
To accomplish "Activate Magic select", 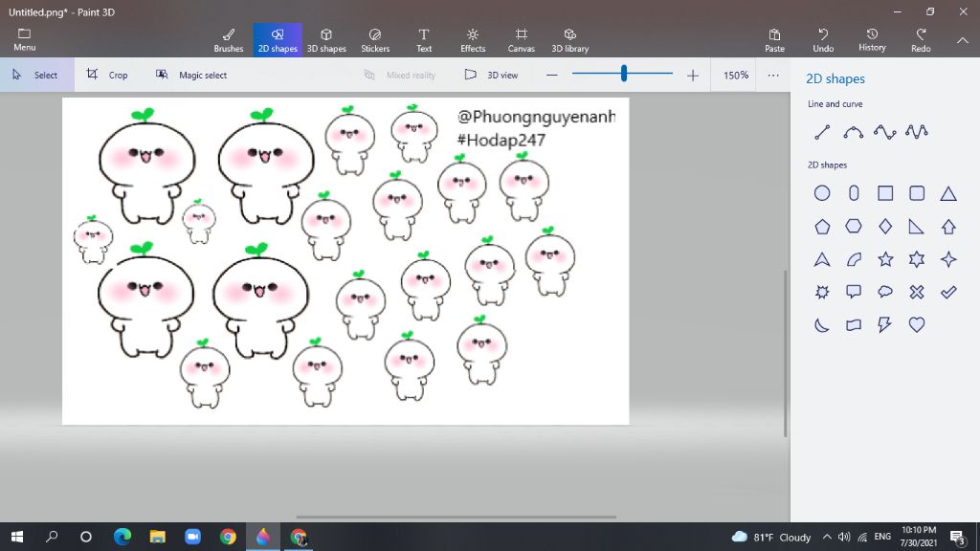I will [x=191, y=75].
